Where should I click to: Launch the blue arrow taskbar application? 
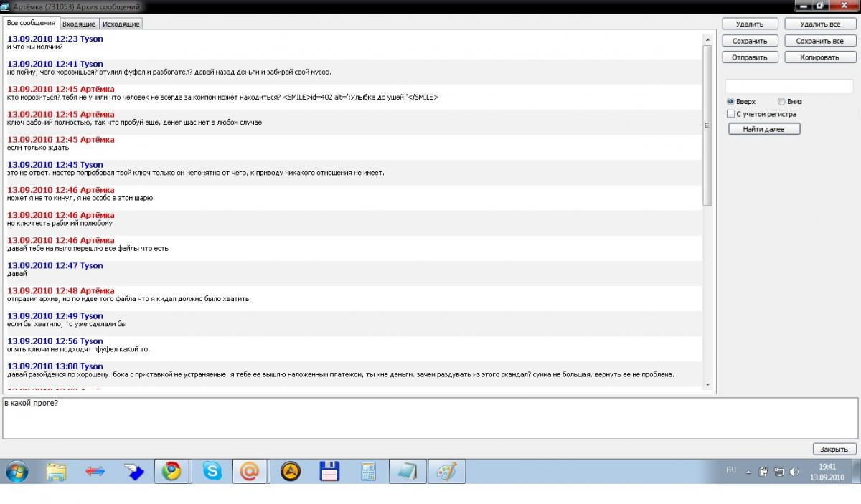coord(133,471)
